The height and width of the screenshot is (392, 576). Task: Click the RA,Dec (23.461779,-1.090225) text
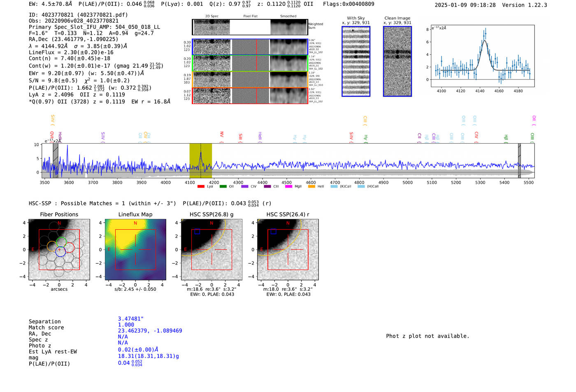pyautogui.click(x=74, y=39)
